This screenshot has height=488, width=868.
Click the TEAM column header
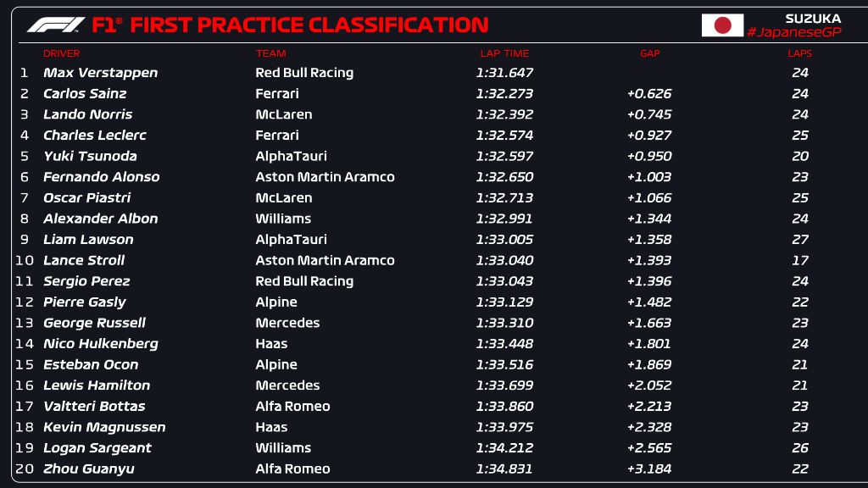[x=270, y=53]
